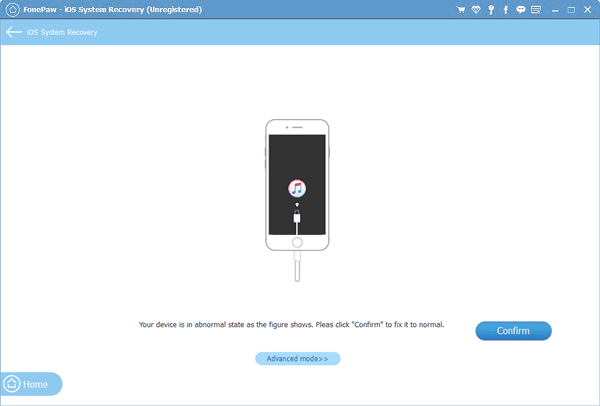Screen dimensions: 600x406
Task: Expand Advanced mode>> options
Action: pos(297,359)
